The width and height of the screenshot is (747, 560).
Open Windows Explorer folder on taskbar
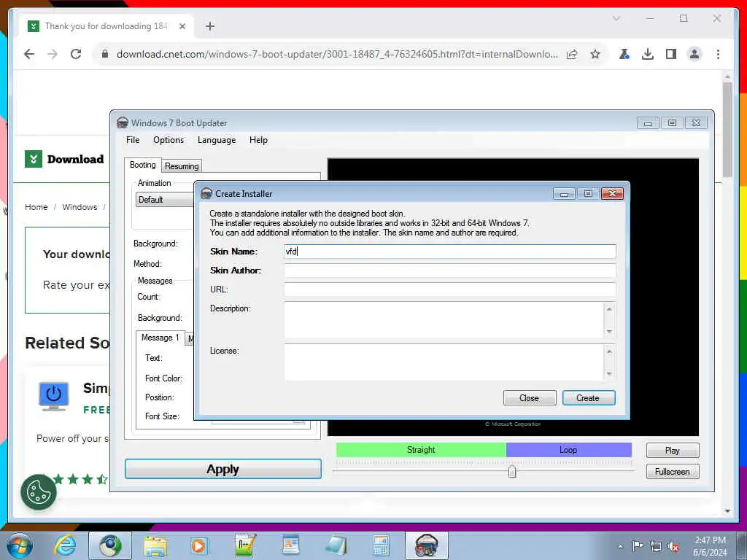click(156, 545)
